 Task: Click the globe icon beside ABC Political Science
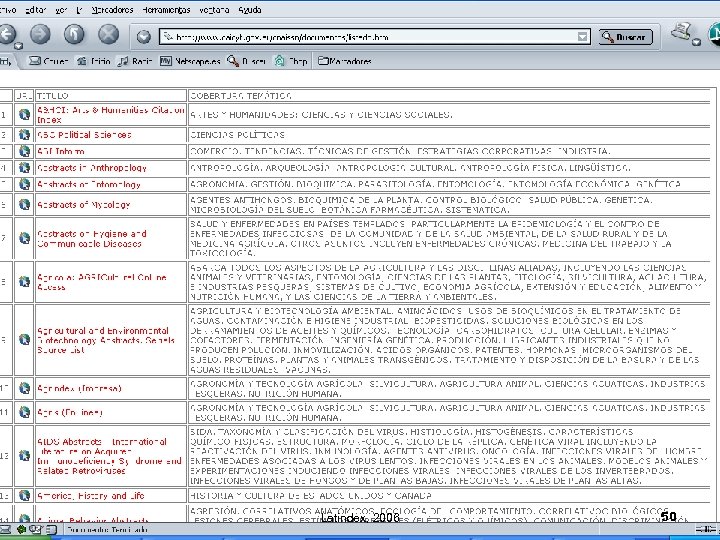[x=24, y=135]
